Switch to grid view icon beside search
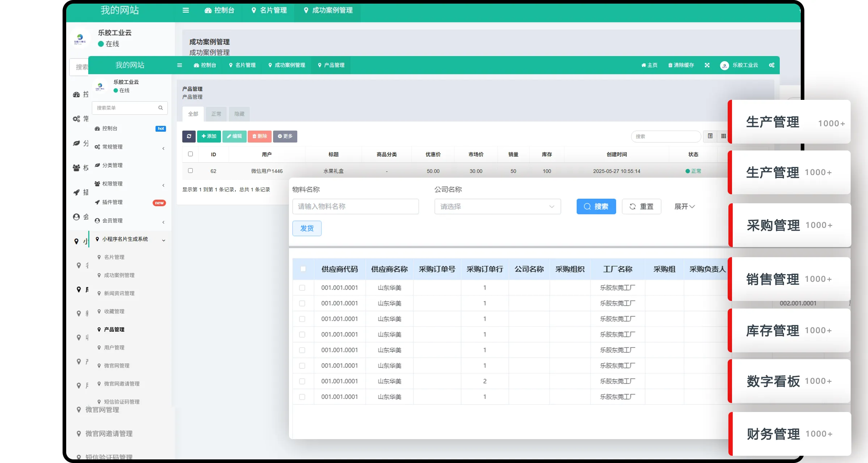The image size is (868, 463). click(723, 136)
